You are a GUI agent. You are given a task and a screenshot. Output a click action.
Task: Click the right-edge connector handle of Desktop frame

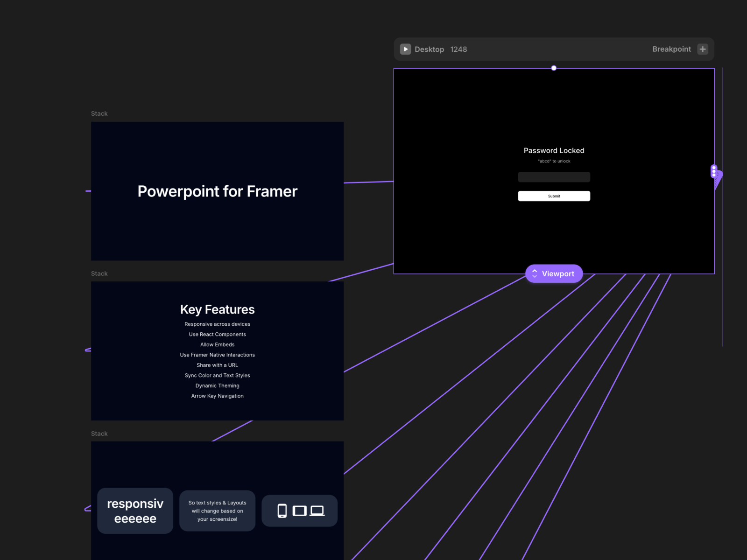714,171
